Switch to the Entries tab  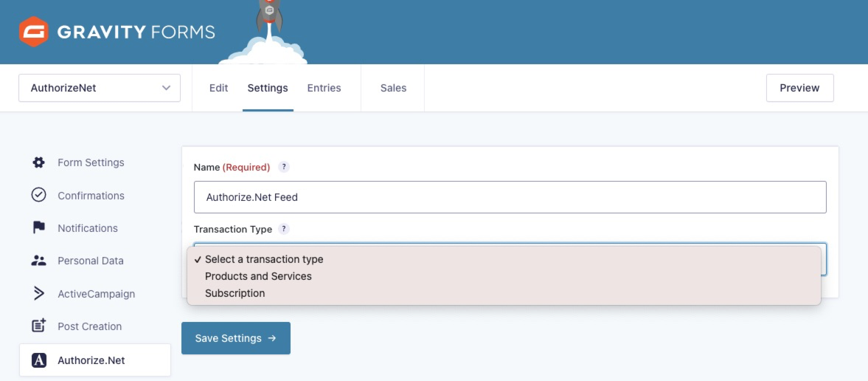coord(324,88)
